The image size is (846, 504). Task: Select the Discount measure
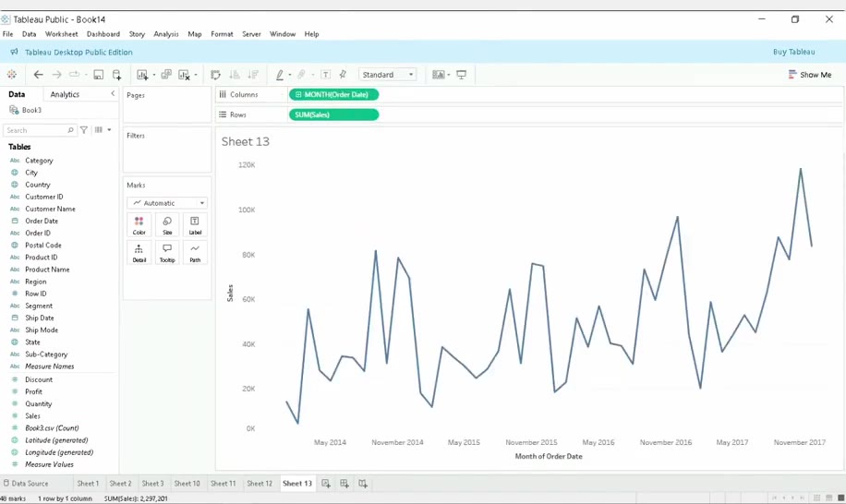(39, 379)
